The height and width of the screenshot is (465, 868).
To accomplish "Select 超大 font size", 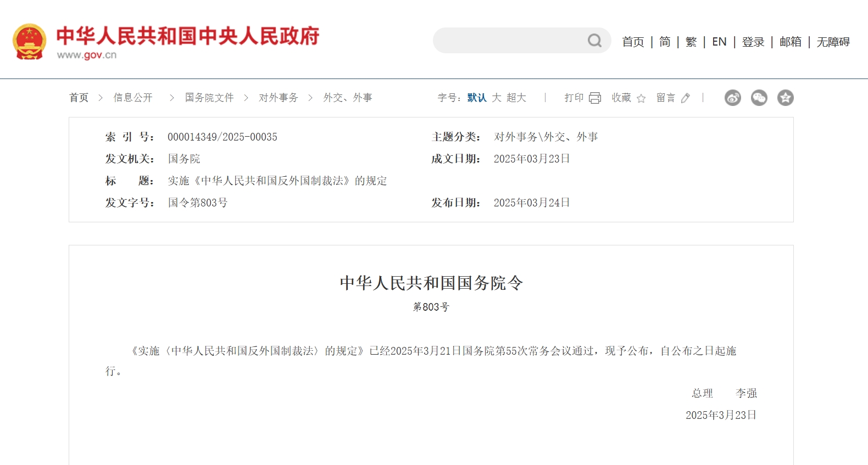I will pos(516,98).
